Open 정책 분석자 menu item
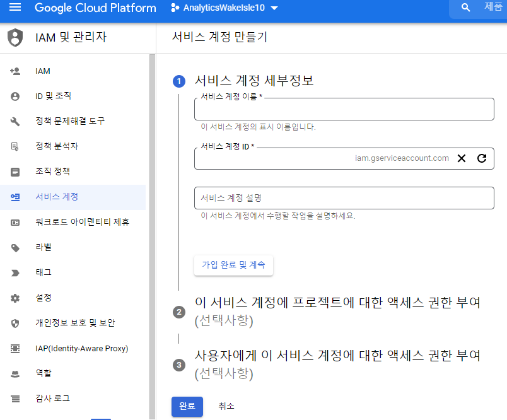This screenshot has width=507, height=420. click(x=57, y=146)
